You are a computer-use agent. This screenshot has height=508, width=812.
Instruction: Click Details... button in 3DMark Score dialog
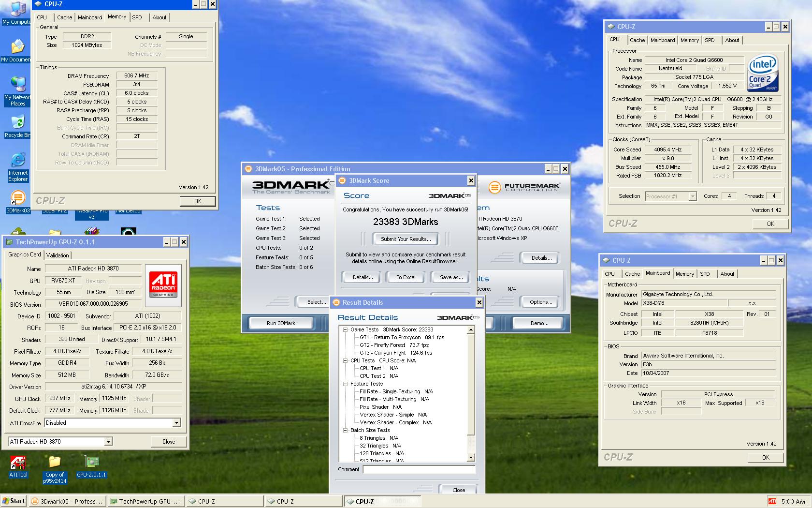(362, 277)
